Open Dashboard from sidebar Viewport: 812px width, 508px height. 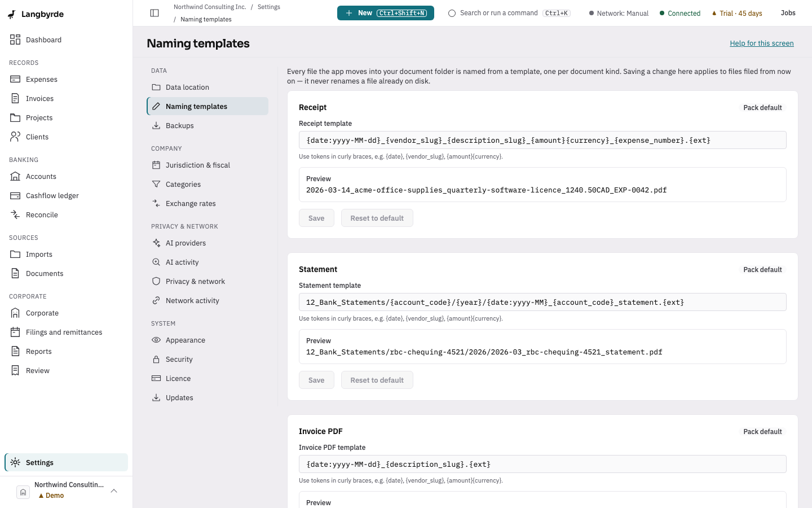66,40
